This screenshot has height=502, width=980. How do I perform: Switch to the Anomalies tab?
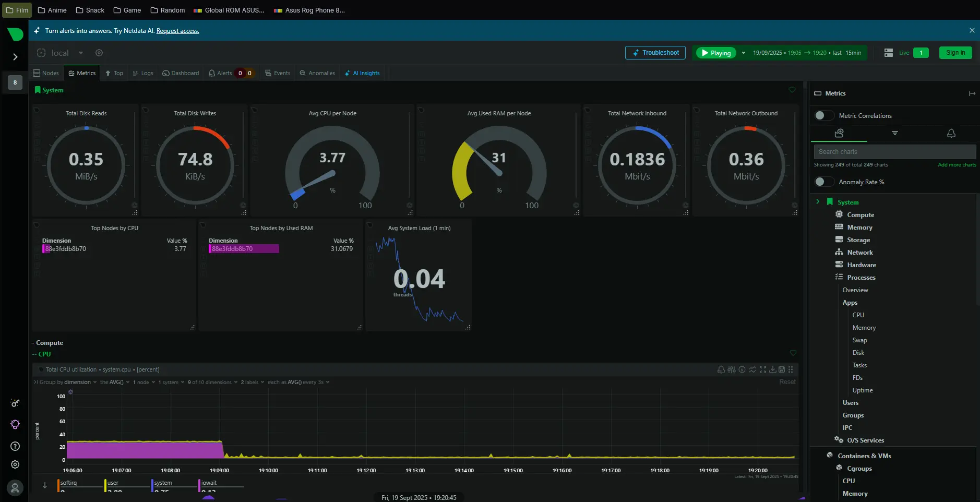pyautogui.click(x=317, y=73)
